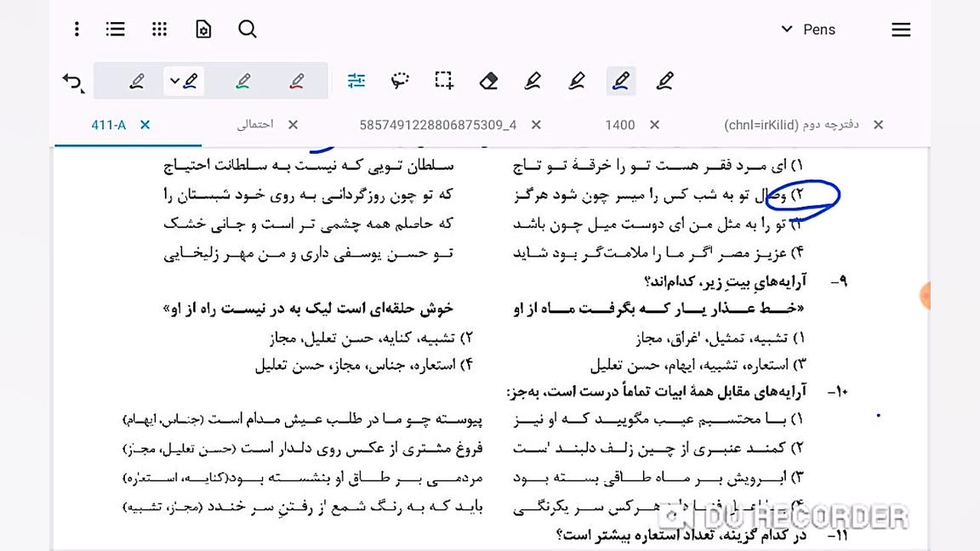Expand the chevron on the blue pen
The image size is (980, 551).
click(175, 80)
